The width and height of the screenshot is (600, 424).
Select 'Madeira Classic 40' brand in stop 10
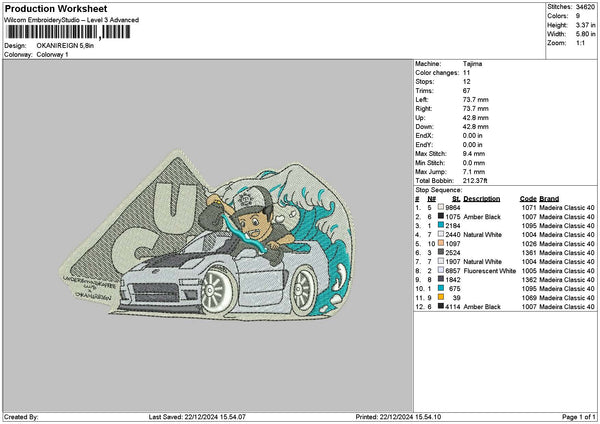[x=567, y=289]
